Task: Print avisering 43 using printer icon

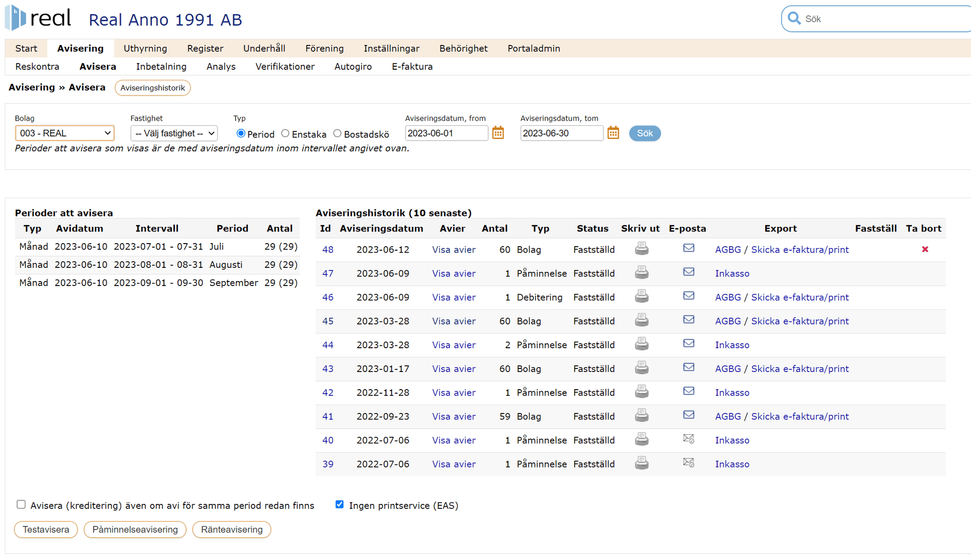Action: point(641,368)
